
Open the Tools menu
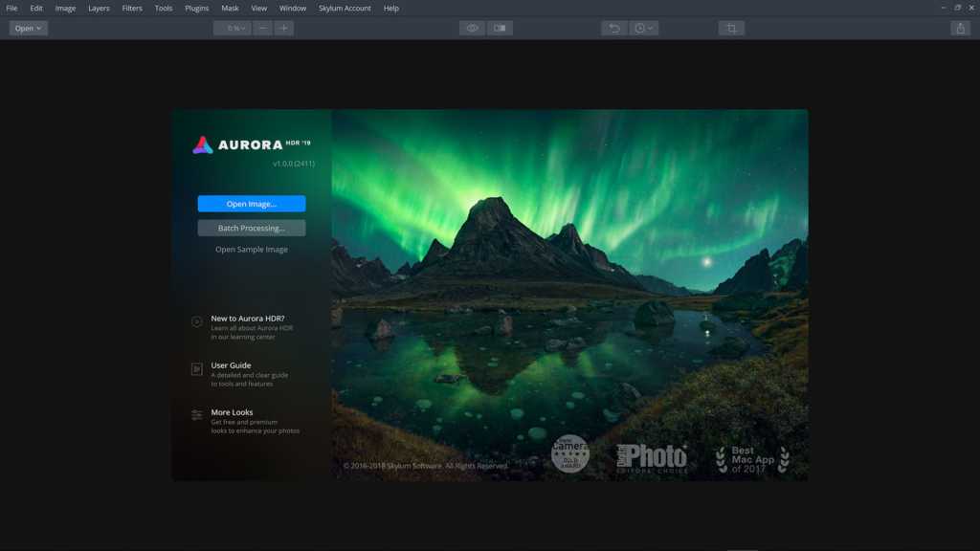tap(163, 8)
